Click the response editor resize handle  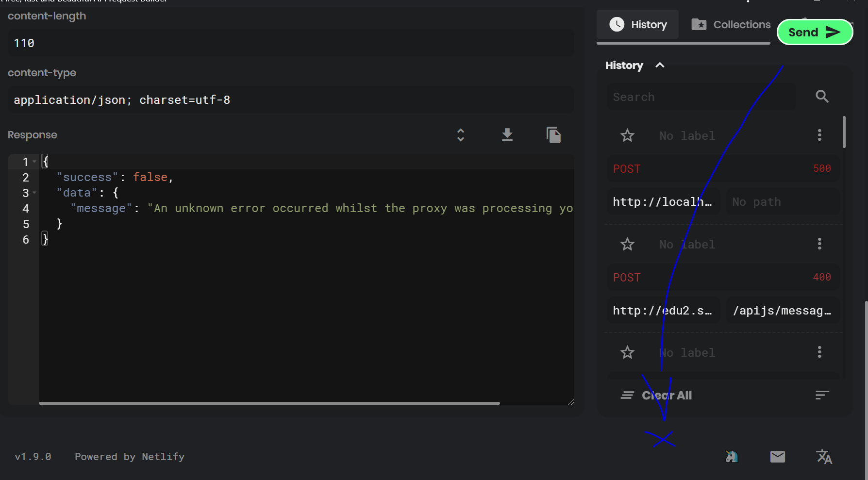pos(571,402)
